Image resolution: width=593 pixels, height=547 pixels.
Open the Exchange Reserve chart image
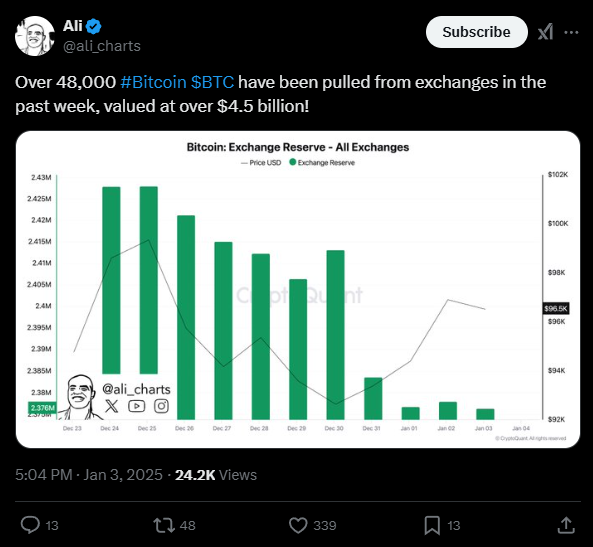pos(298,289)
